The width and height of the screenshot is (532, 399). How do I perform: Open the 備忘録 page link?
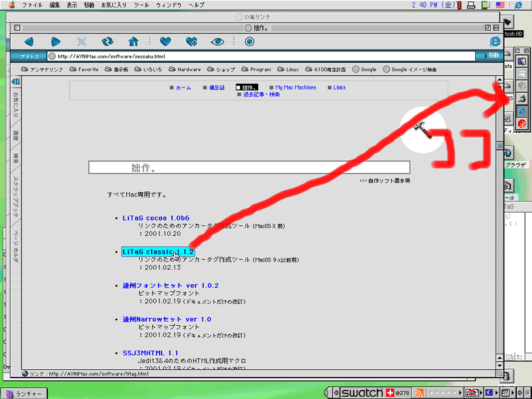point(217,88)
